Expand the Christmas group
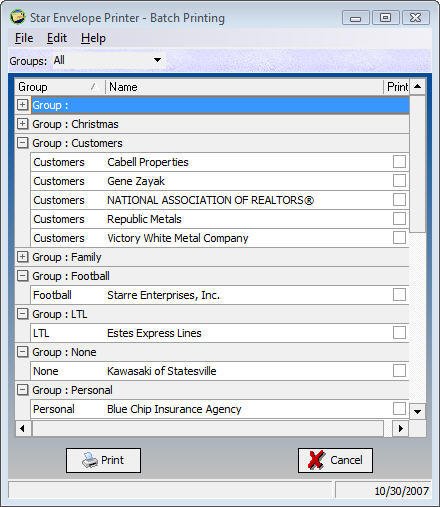Image resolution: width=440 pixels, height=507 pixels. click(x=22, y=124)
